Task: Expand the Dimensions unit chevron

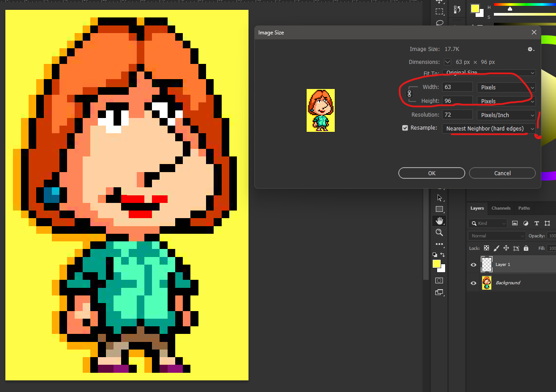Action: [x=447, y=62]
